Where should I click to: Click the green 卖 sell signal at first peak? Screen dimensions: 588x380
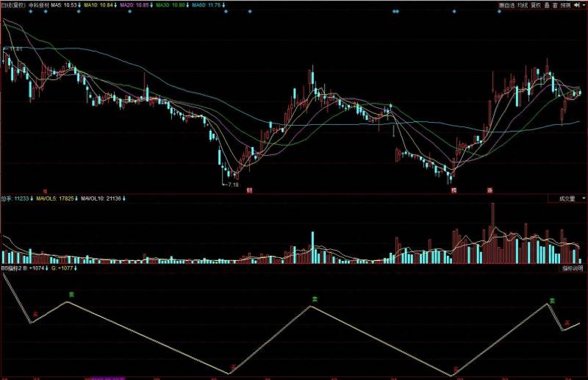[71, 295]
